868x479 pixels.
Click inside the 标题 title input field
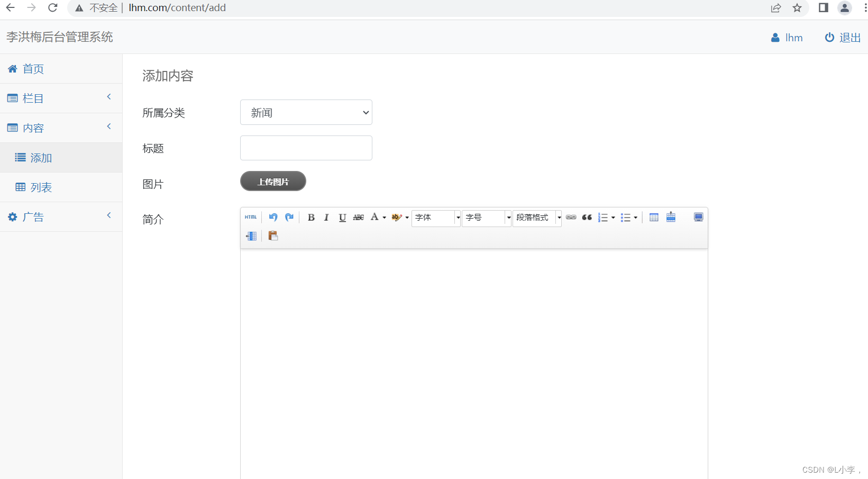click(306, 148)
